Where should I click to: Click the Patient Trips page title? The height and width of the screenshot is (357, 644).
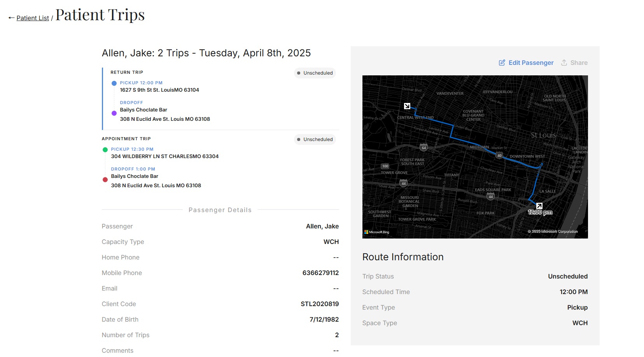(x=100, y=15)
